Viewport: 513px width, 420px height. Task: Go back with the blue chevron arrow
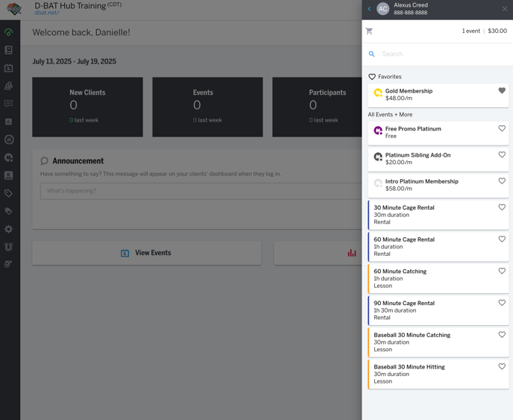coord(369,9)
